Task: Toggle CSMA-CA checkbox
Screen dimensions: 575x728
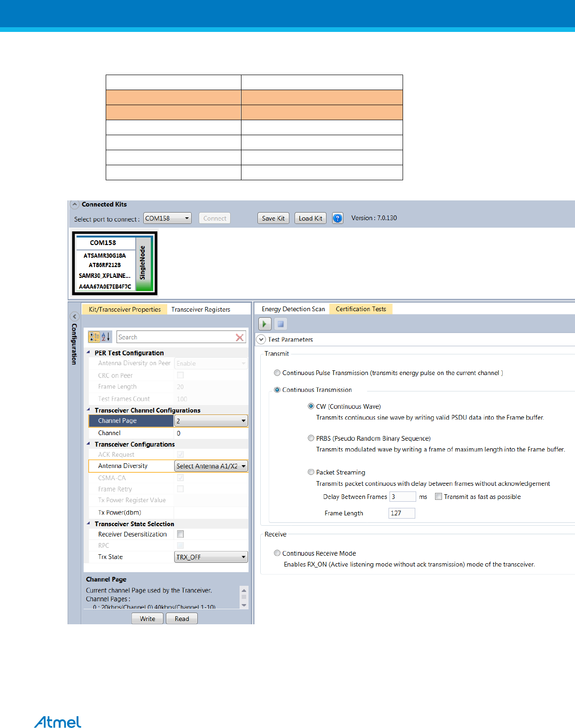Action: click(180, 478)
